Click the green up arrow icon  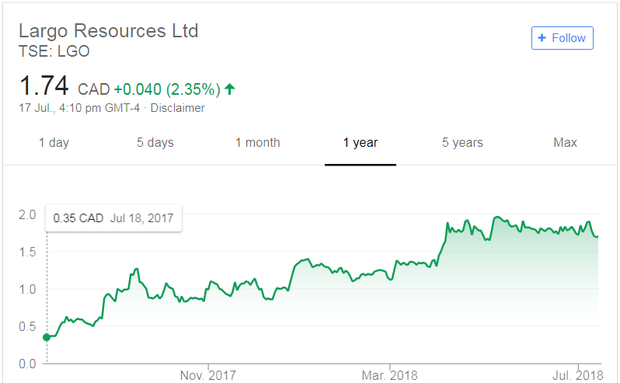click(x=230, y=89)
